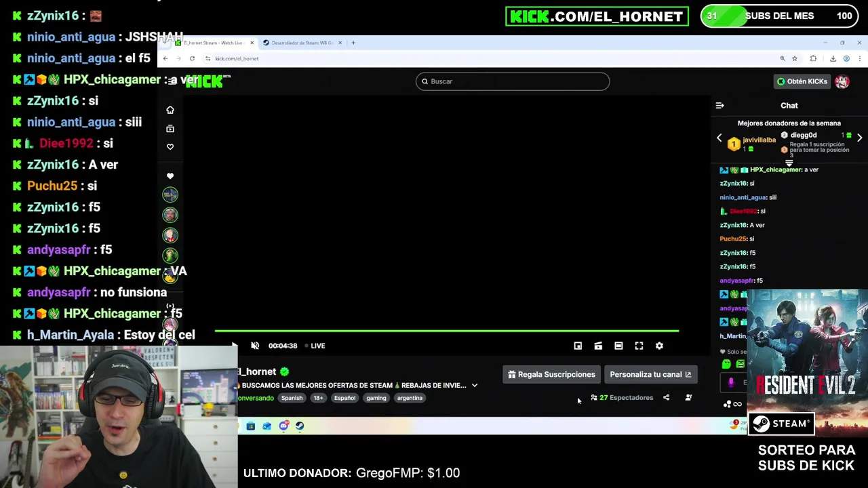This screenshot has height=488, width=868.
Task: Open browser extensions puzzle icon
Action: 813,59
